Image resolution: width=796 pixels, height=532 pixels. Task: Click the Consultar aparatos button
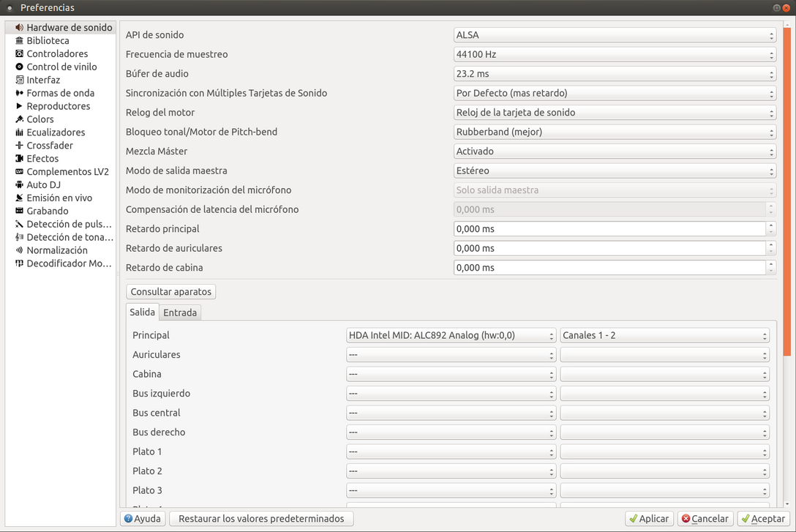(170, 291)
